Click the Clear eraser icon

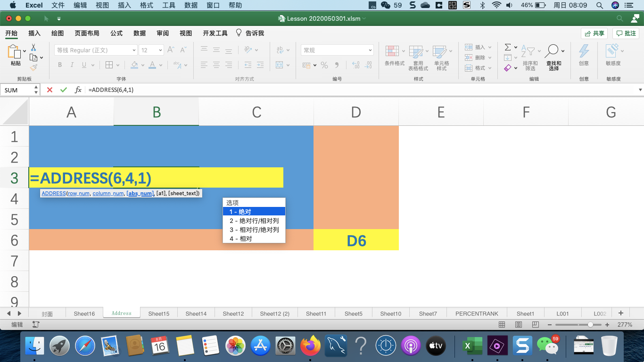click(x=508, y=68)
